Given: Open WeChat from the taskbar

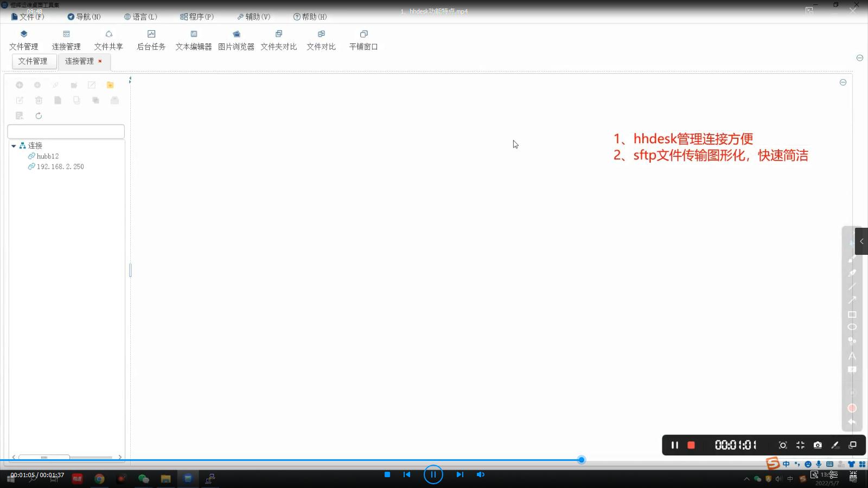Looking at the screenshot, I should tap(143, 478).
